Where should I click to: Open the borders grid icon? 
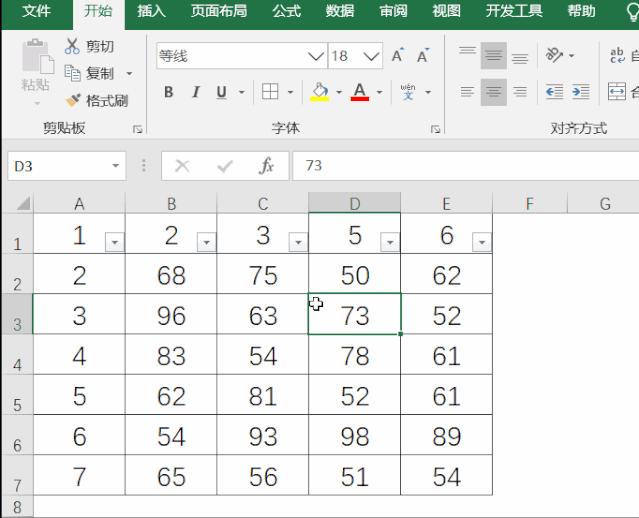[x=270, y=92]
